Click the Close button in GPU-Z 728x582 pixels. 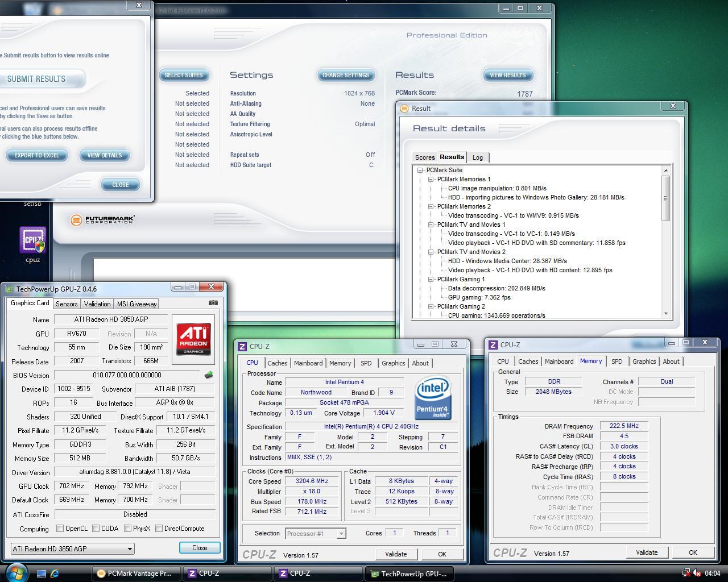click(x=200, y=548)
